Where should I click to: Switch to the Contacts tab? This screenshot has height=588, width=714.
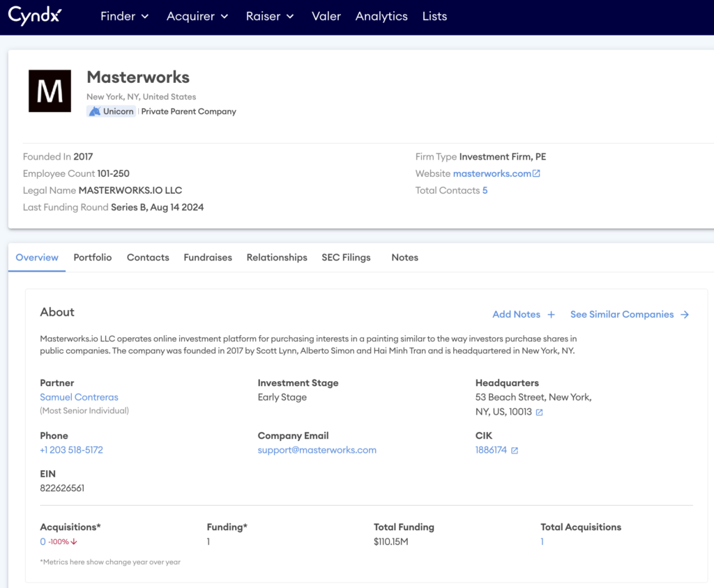(148, 258)
